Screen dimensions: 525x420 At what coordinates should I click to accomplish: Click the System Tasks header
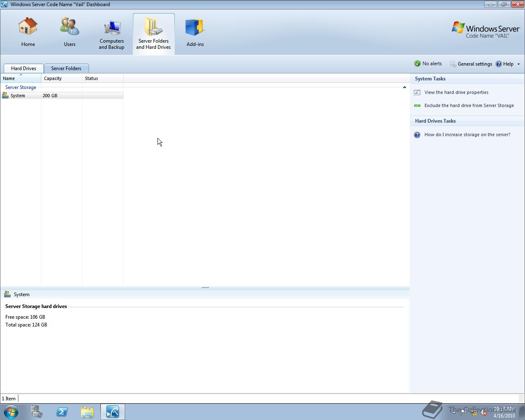coord(430,79)
